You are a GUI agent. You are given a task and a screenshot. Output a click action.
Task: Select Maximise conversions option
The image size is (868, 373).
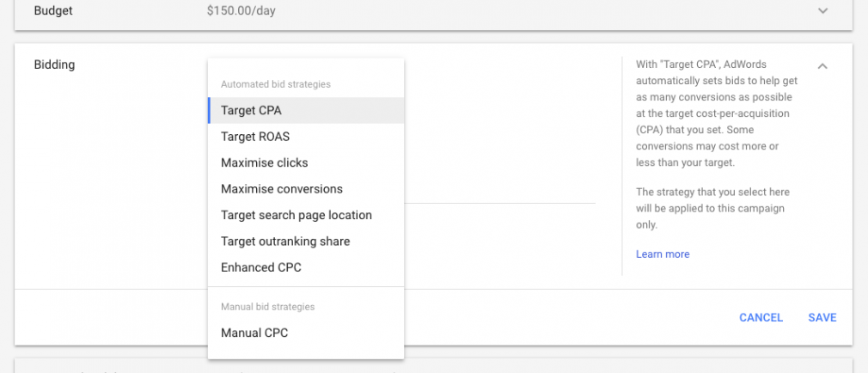click(x=306, y=189)
